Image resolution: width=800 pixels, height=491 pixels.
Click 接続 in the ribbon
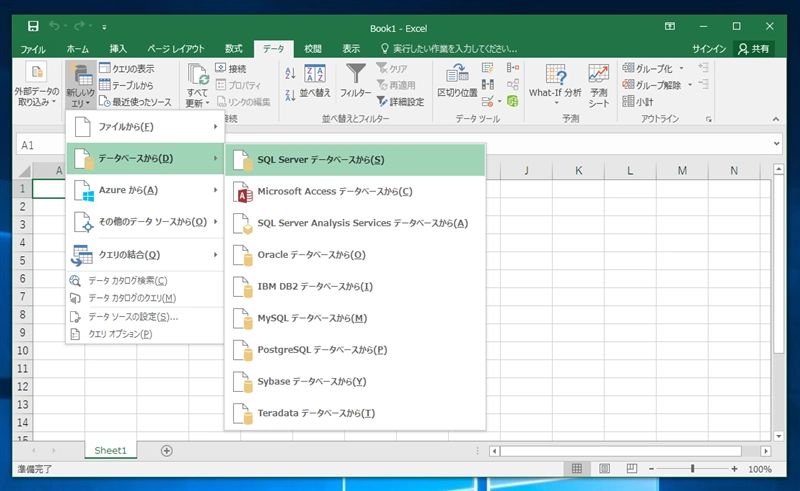[231, 68]
